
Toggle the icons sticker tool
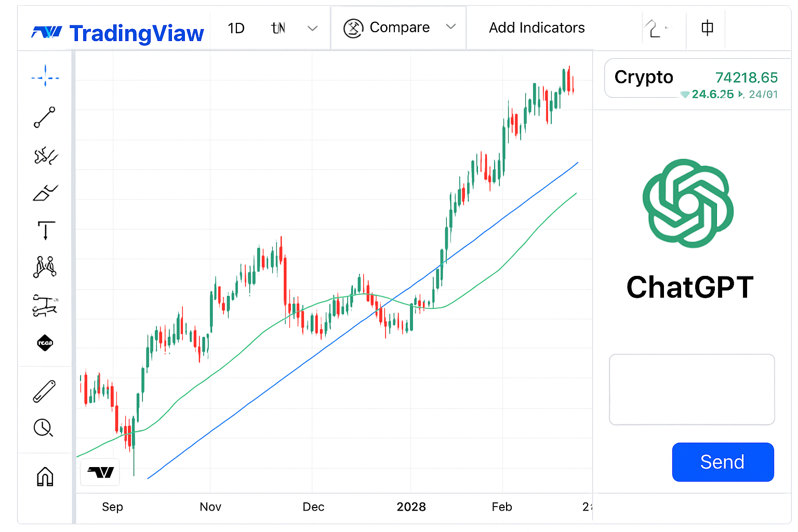[x=45, y=343]
